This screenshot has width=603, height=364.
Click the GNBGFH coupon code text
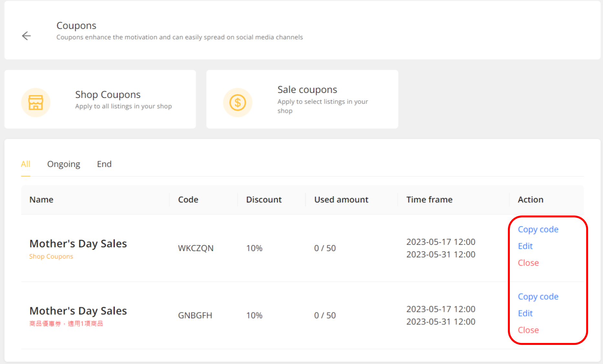tap(195, 315)
